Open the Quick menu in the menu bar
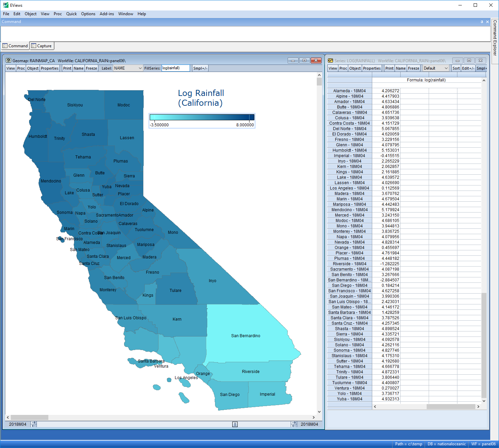 71,14
